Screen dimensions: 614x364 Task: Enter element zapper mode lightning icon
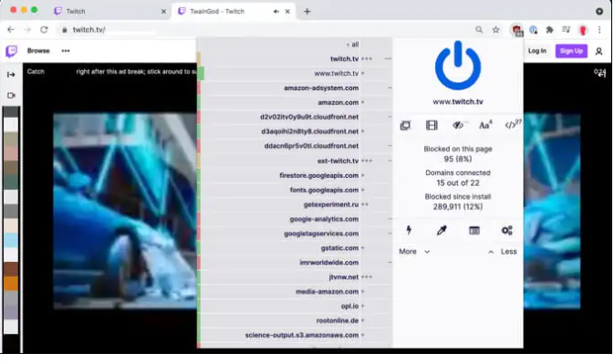[409, 230]
